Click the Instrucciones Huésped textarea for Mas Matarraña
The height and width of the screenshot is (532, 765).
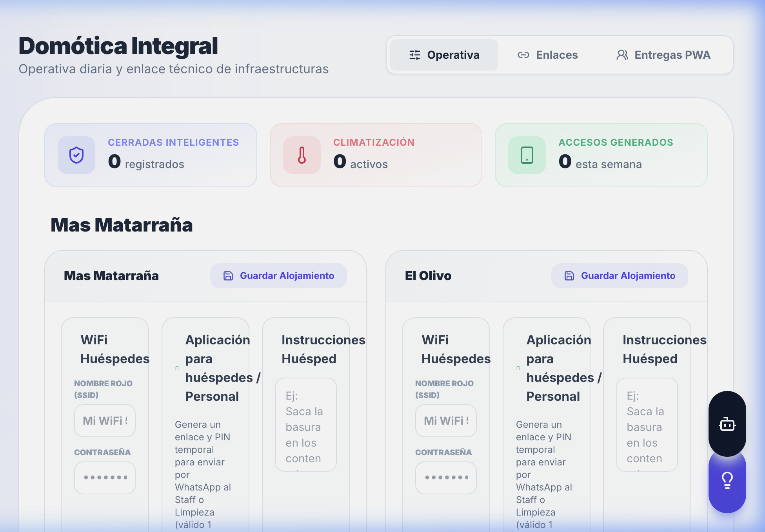306,425
